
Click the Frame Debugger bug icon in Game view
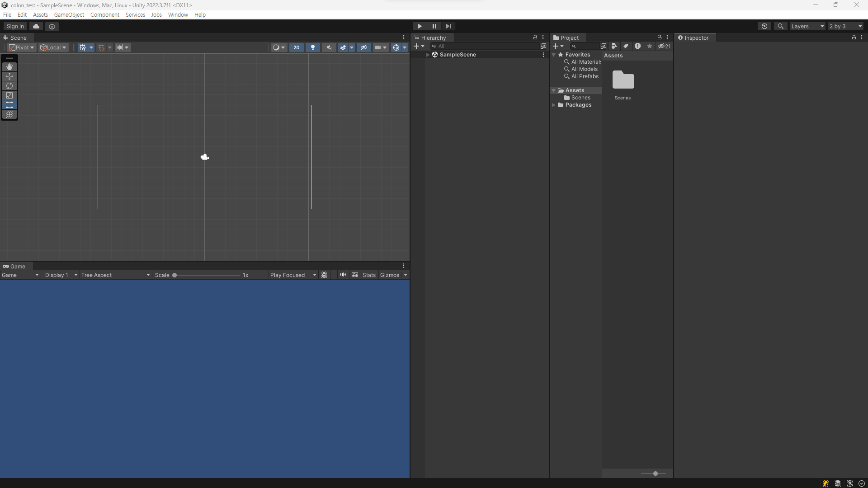point(324,275)
